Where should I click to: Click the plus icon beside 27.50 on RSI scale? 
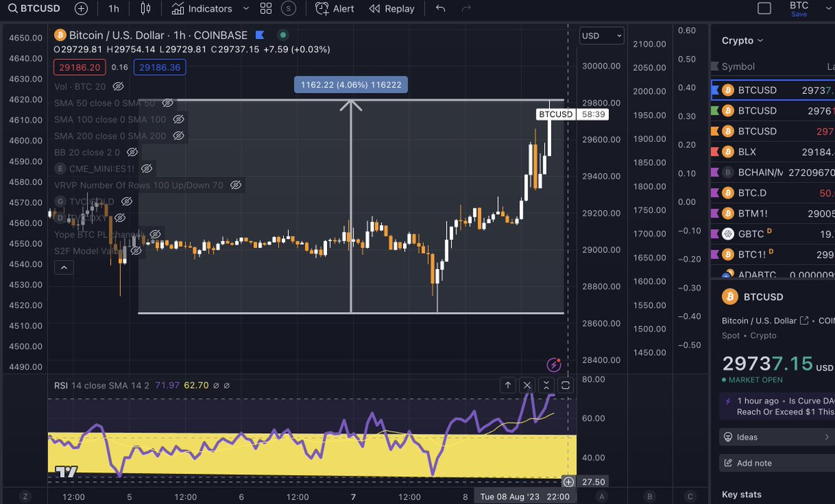568,482
